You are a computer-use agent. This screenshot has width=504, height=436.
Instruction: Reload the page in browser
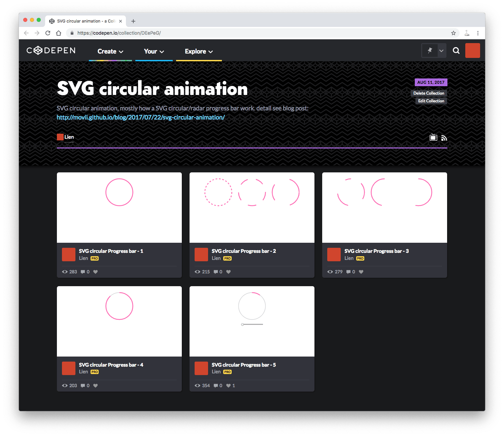48,33
